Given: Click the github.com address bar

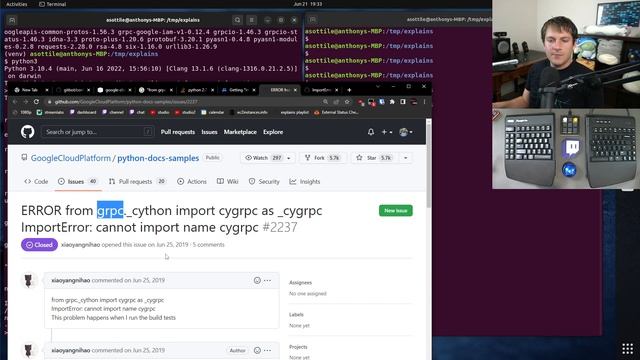Looking at the screenshot, I should [184, 102].
